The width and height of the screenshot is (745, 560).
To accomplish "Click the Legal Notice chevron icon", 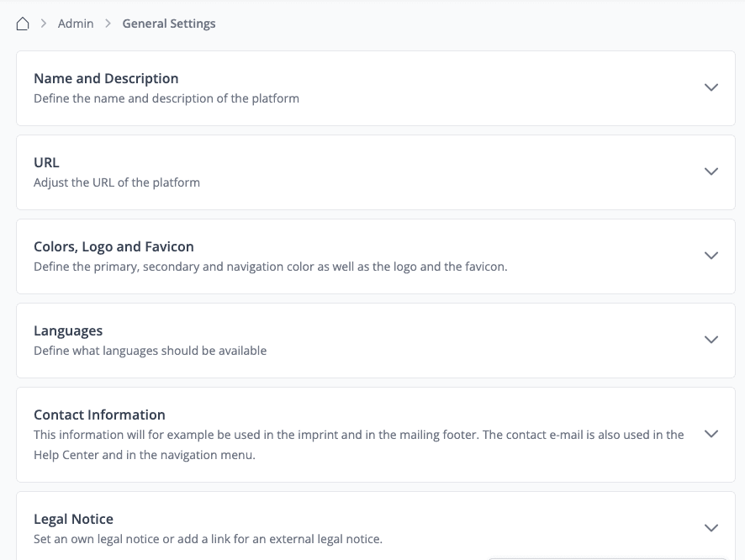I will [711, 528].
